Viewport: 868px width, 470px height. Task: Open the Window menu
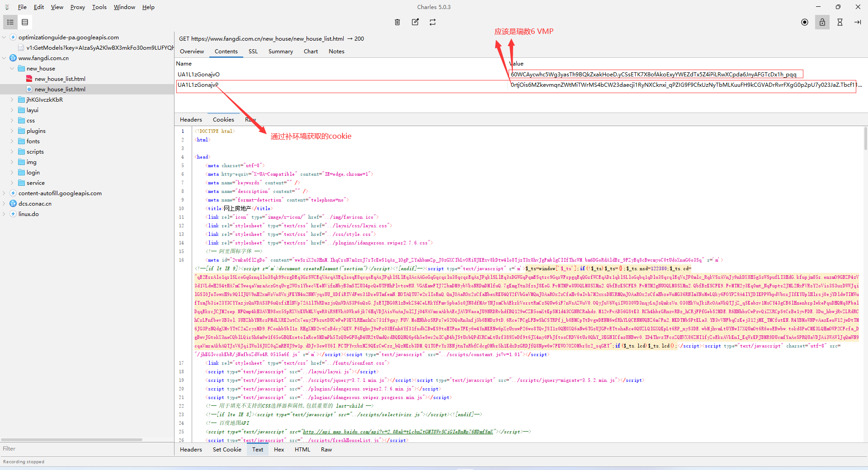click(x=124, y=7)
